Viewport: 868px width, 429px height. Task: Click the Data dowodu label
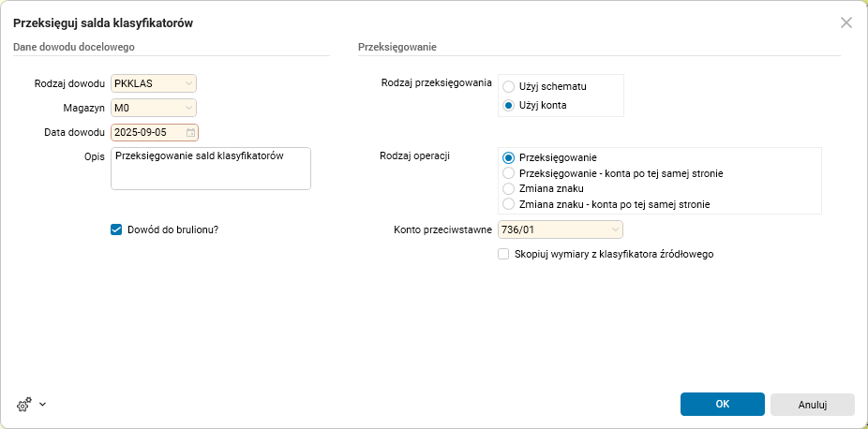75,133
